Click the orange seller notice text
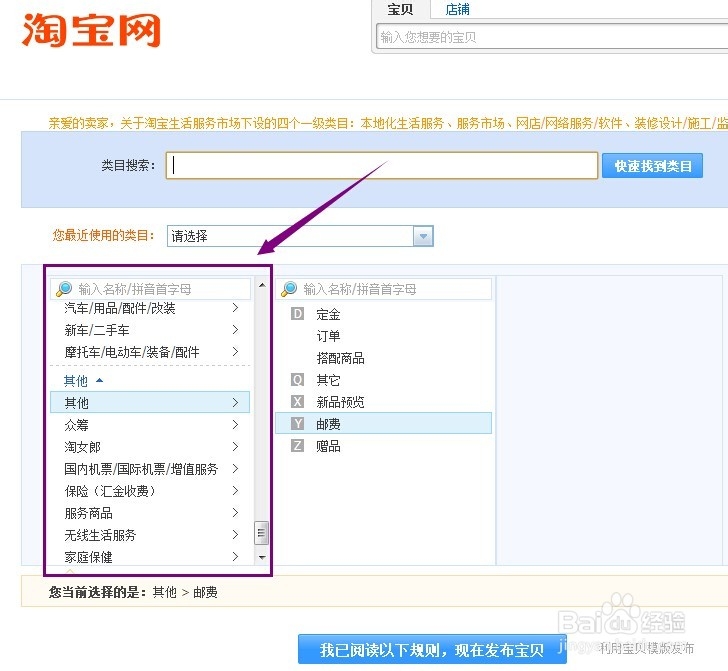The height and width of the screenshot is (671, 728). [x=388, y=123]
